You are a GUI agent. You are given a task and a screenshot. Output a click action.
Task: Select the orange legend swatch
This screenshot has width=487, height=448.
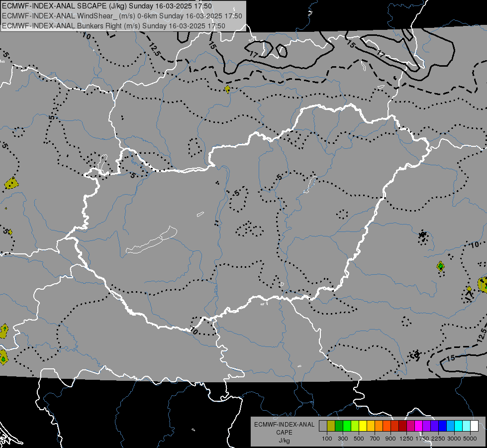tap(379, 426)
